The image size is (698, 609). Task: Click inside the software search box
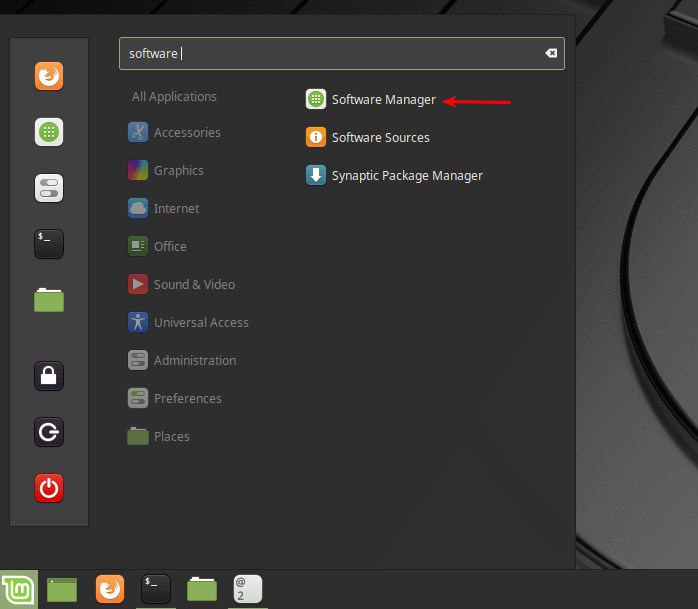pos(330,54)
